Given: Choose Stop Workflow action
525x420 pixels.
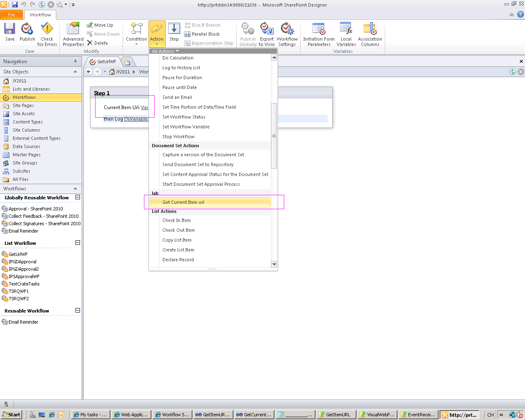Looking at the screenshot, I should point(210,137).
